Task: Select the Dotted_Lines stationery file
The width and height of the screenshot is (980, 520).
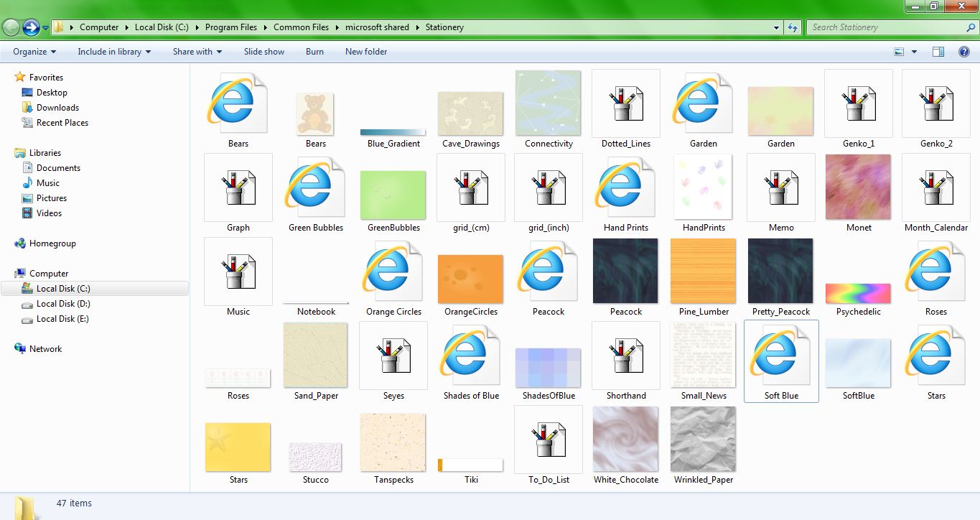Action: [x=625, y=103]
